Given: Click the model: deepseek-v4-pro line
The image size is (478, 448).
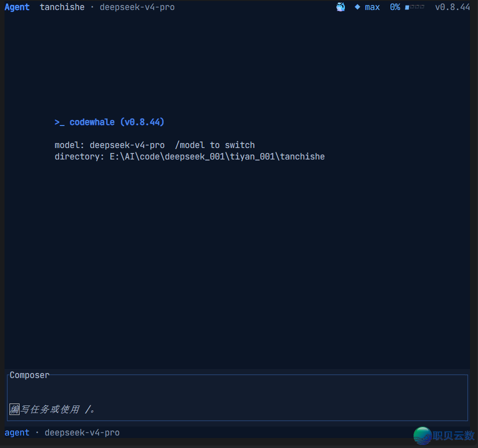Looking at the screenshot, I should click(x=110, y=145).
